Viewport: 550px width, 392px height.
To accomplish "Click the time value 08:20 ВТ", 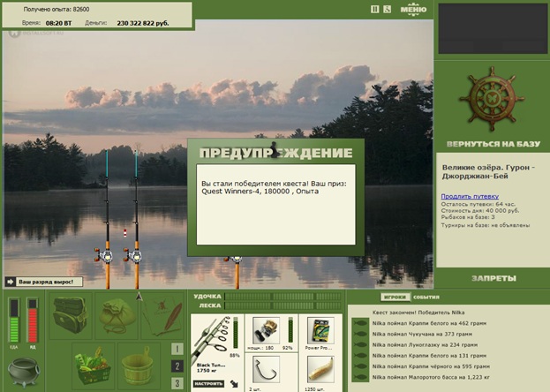I will pos(58,23).
